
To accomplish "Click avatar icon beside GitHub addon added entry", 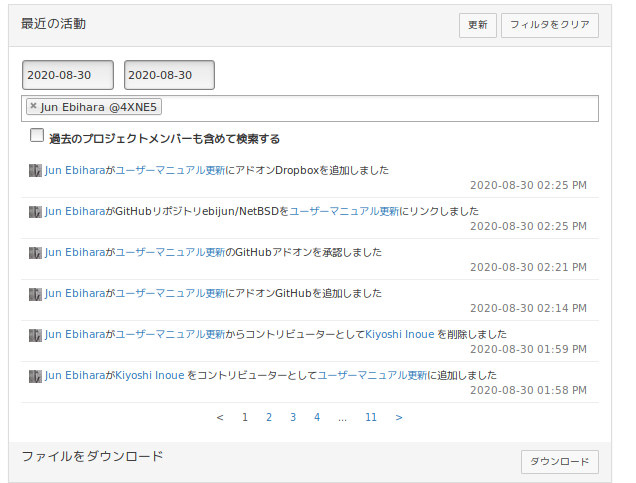I will (x=35, y=293).
